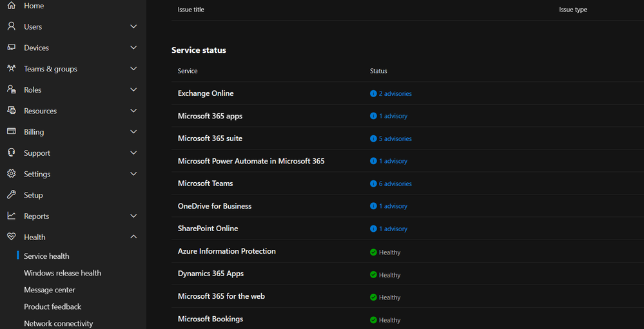Expand the Teams & groups chevron
644x329 pixels.
coord(133,68)
